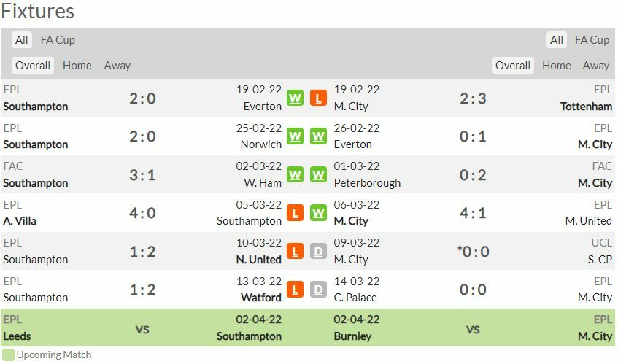Screen dimensions: 618x364
Task: Open the Burnley vs M. City upcoming fixture
Action: tap(473, 329)
